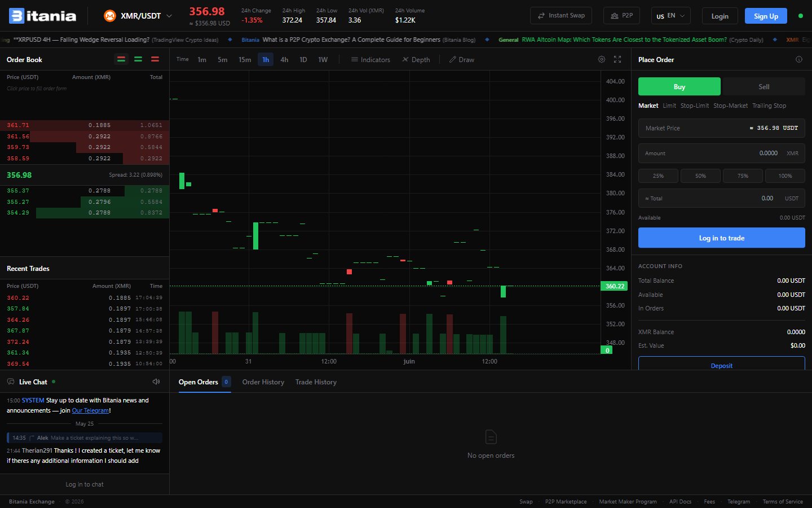812x508 pixels.
Task: Select the 1D timeframe
Action: (x=303, y=59)
